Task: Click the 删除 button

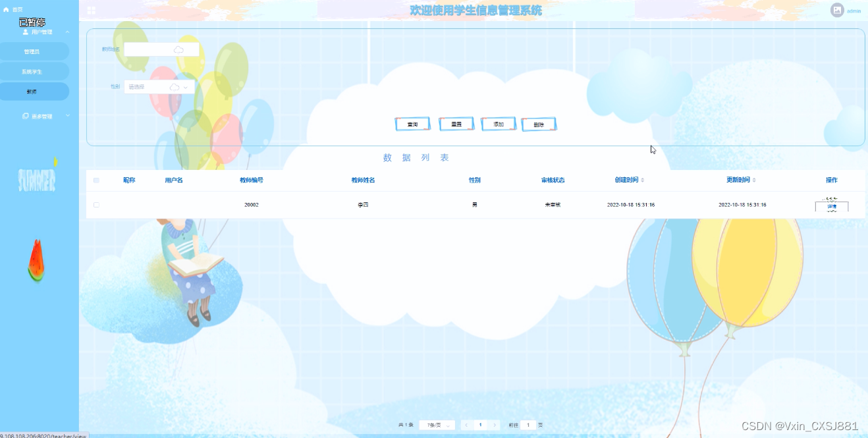Action: pos(539,124)
